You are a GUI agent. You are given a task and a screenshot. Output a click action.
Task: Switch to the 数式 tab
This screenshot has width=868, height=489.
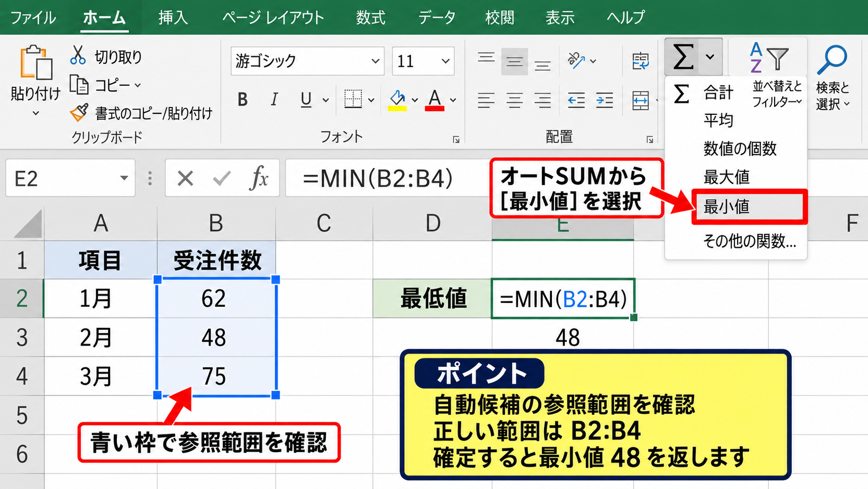point(371,17)
